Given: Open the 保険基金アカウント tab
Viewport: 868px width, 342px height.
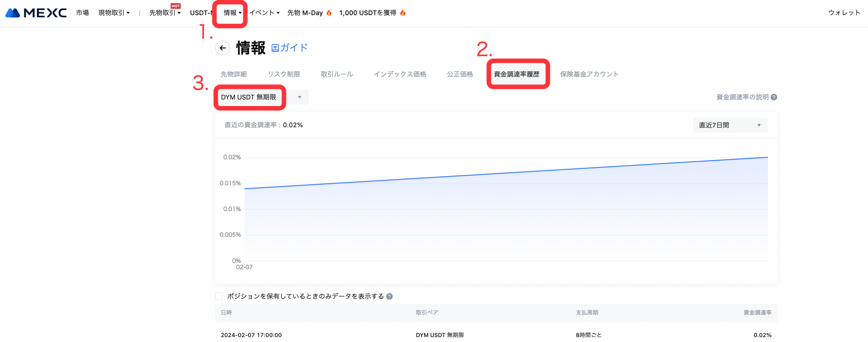Looking at the screenshot, I should pyautogui.click(x=589, y=74).
